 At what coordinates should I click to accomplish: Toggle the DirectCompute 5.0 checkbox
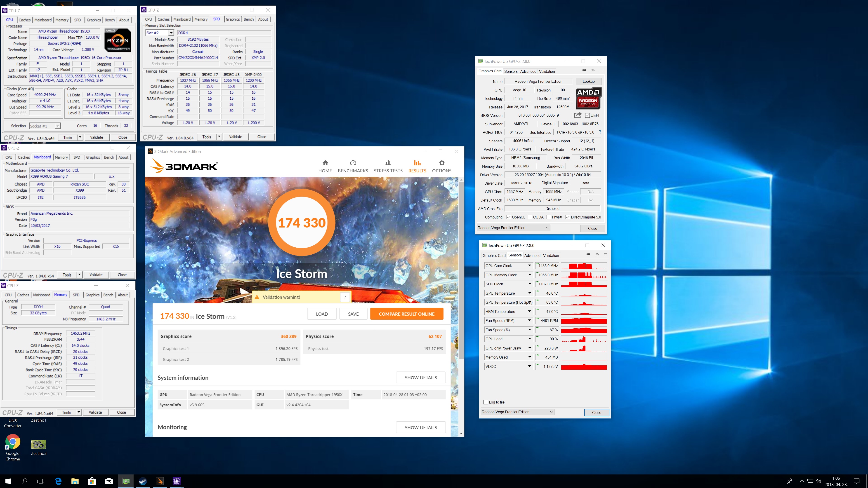coord(568,217)
